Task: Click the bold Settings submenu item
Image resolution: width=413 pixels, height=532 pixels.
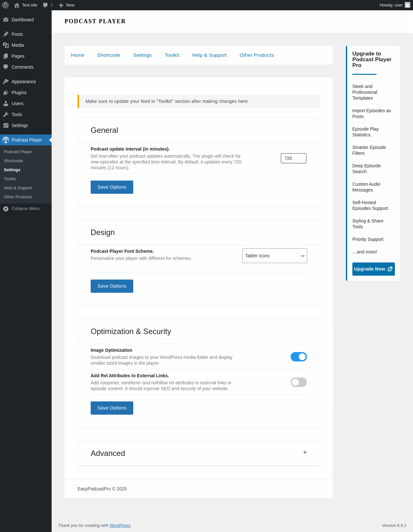Action: tap(12, 170)
